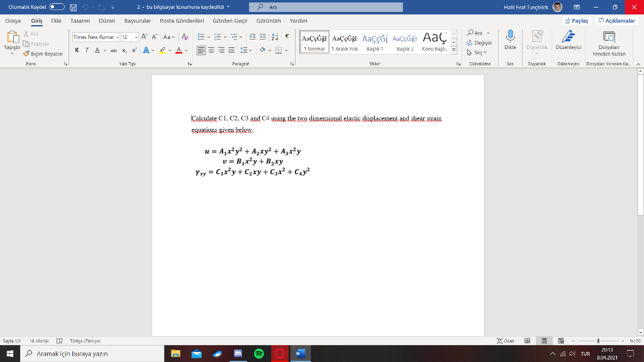This screenshot has height=362, width=644.
Task: Toggle subscript formatting
Action: click(124, 50)
